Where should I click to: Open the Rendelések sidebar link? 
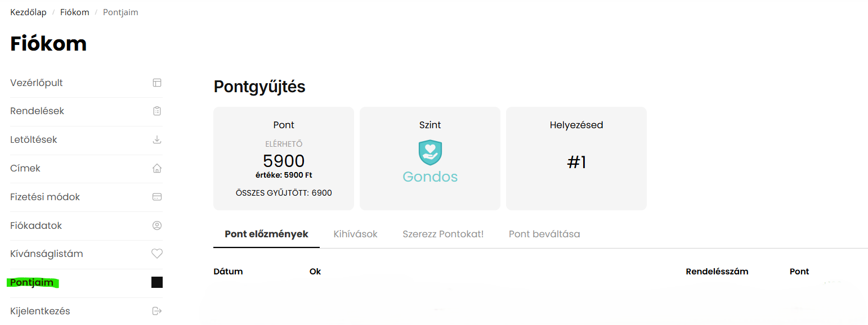pos(37,111)
